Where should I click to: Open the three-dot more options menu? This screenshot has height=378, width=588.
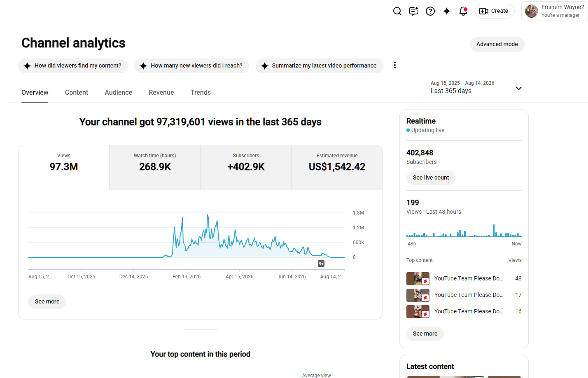(x=395, y=65)
